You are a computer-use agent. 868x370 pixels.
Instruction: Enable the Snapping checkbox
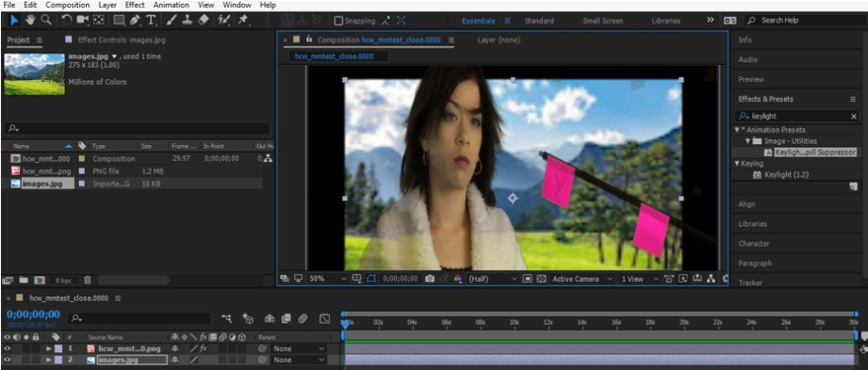click(x=338, y=21)
